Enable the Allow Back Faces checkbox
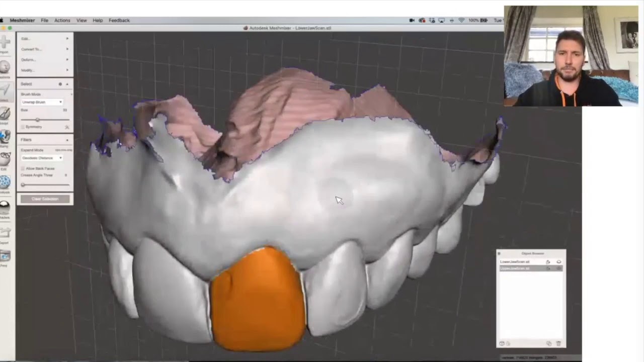Image resolution: width=644 pixels, height=362 pixels. pos(23,168)
